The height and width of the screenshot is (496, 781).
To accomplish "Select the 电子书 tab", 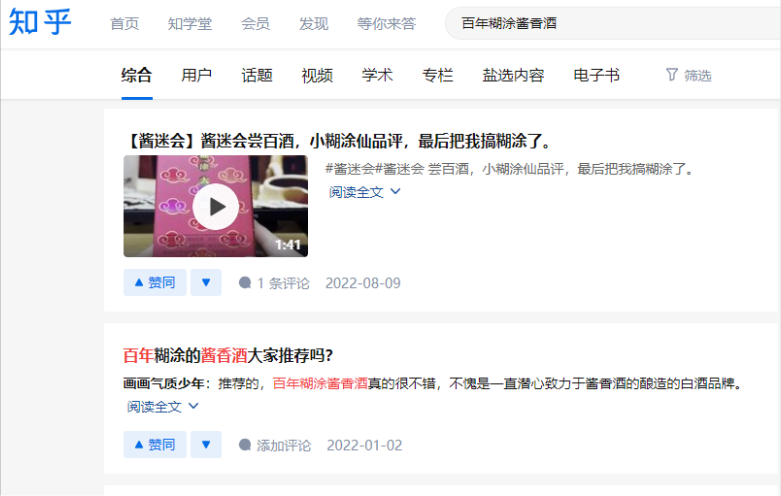I will [596, 75].
